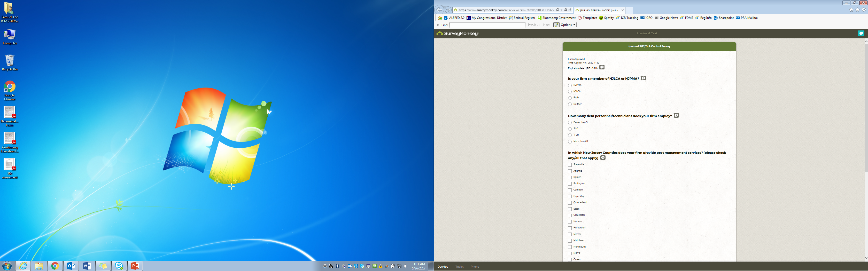The width and height of the screenshot is (868, 271).
Task: Open the IE Tools gear menu
Action: [864, 10]
